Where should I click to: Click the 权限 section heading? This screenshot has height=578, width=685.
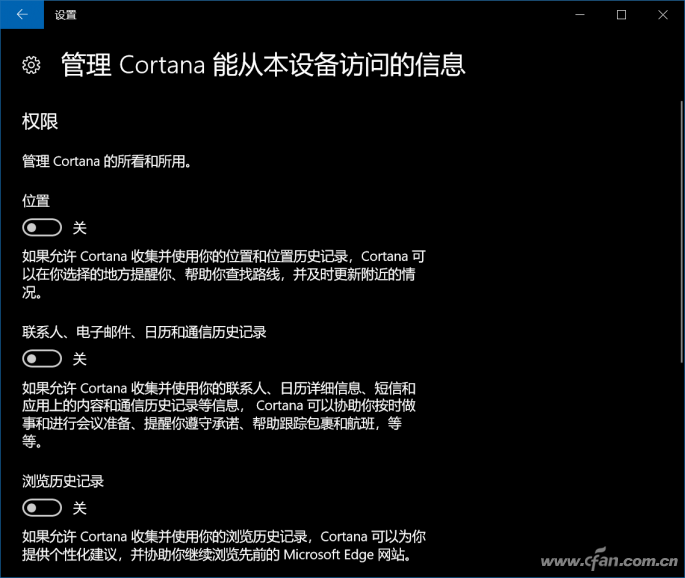coord(40,121)
